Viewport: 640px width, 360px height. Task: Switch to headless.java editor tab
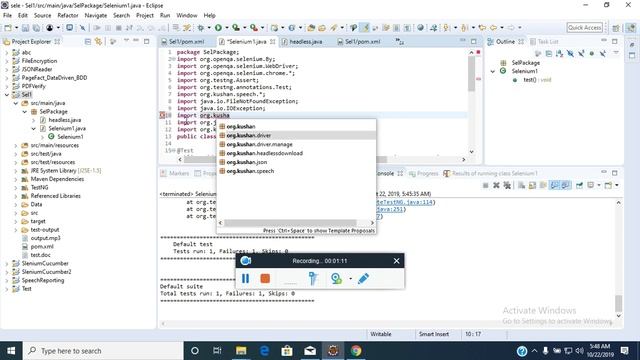(x=305, y=42)
